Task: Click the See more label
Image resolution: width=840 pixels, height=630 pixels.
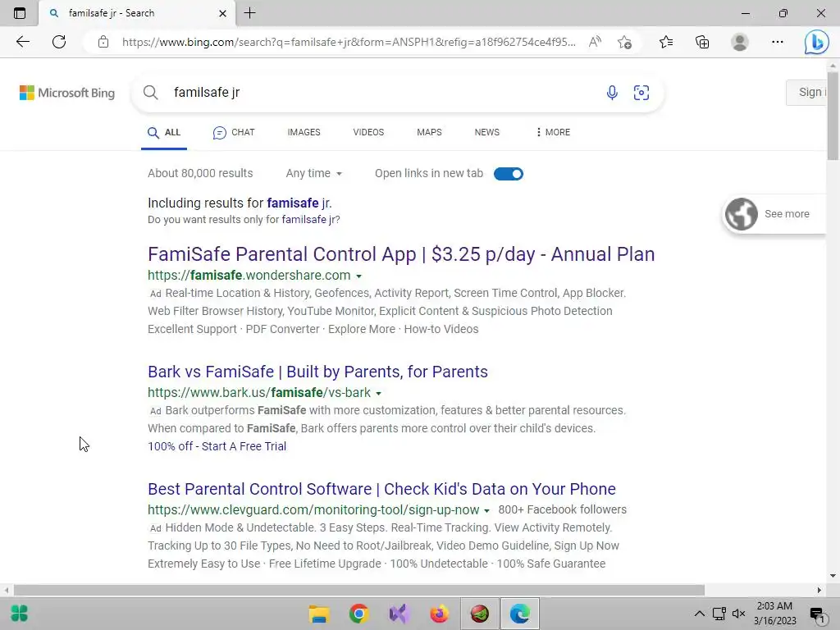Action: (787, 214)
